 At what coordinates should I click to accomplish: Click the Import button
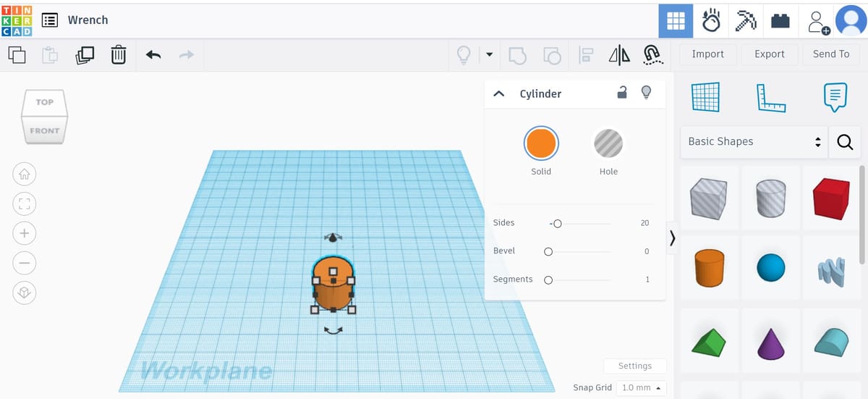[707, 54]
